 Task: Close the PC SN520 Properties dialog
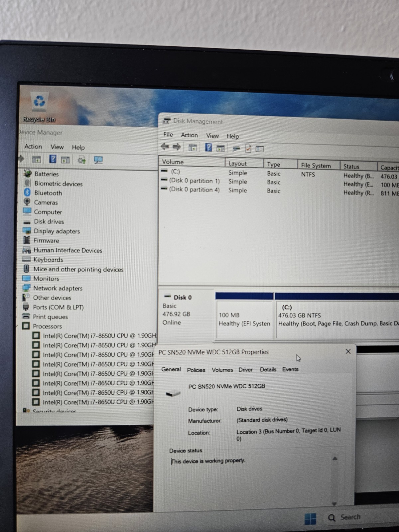[348, 351]
